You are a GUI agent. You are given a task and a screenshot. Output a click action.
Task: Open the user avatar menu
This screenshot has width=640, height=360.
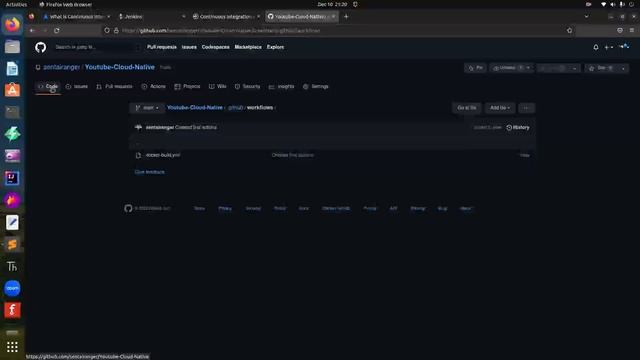[x=624, y=47]
